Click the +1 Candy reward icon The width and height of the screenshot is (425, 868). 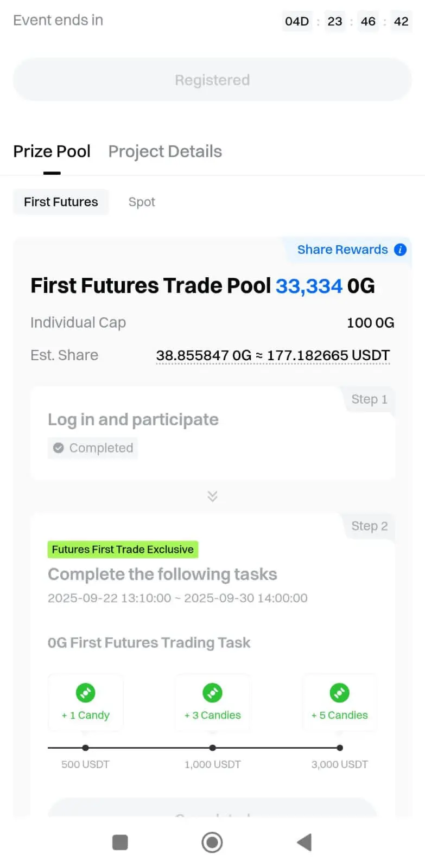tap(86, 693)
